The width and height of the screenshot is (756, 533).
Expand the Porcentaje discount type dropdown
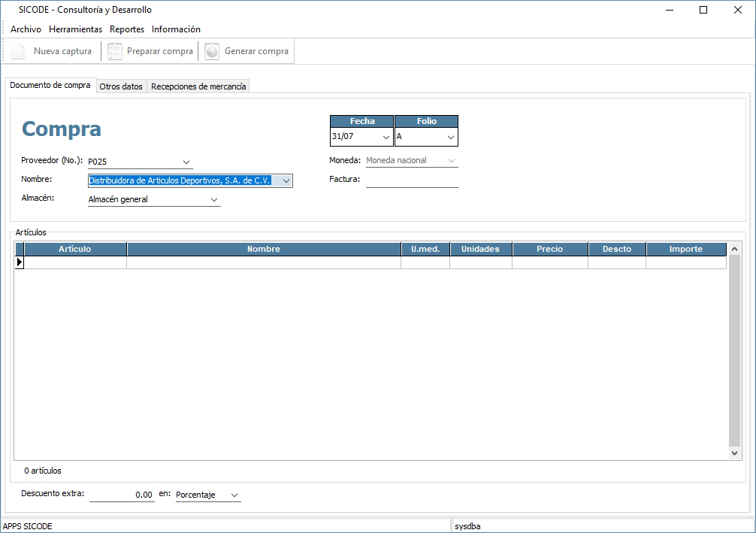pos(234,495)
